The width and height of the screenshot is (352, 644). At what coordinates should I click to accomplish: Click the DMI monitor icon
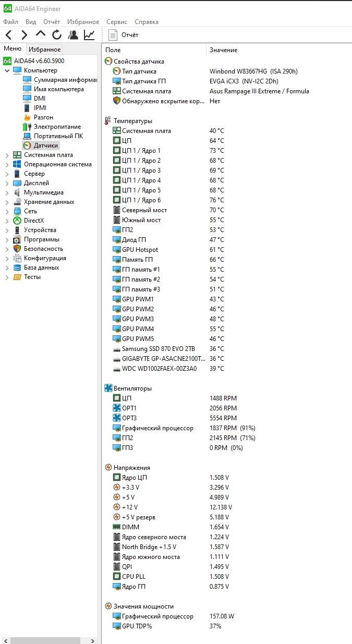pos(27,99)
